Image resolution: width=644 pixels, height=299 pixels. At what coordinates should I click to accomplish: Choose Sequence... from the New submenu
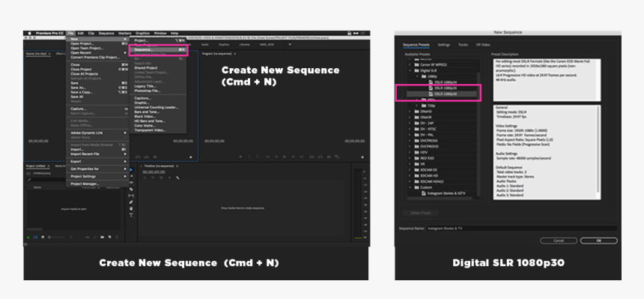[158, 49]
